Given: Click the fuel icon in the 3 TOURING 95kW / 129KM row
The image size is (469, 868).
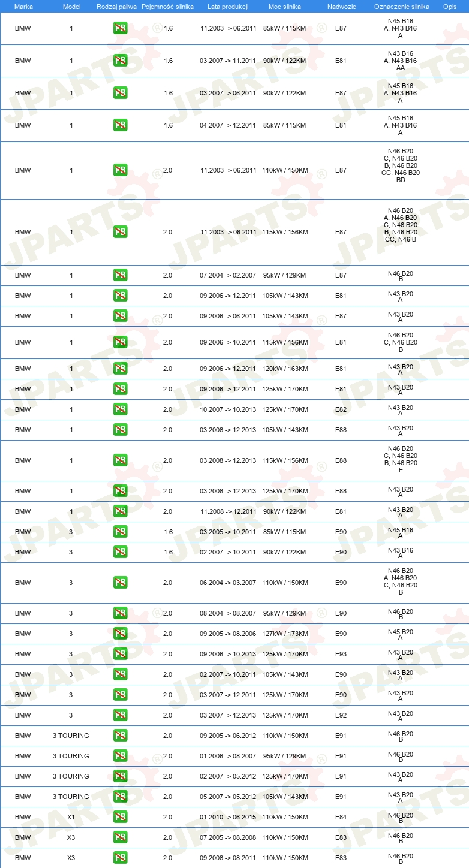Looking at the screenshot, I should coord(120,756).
